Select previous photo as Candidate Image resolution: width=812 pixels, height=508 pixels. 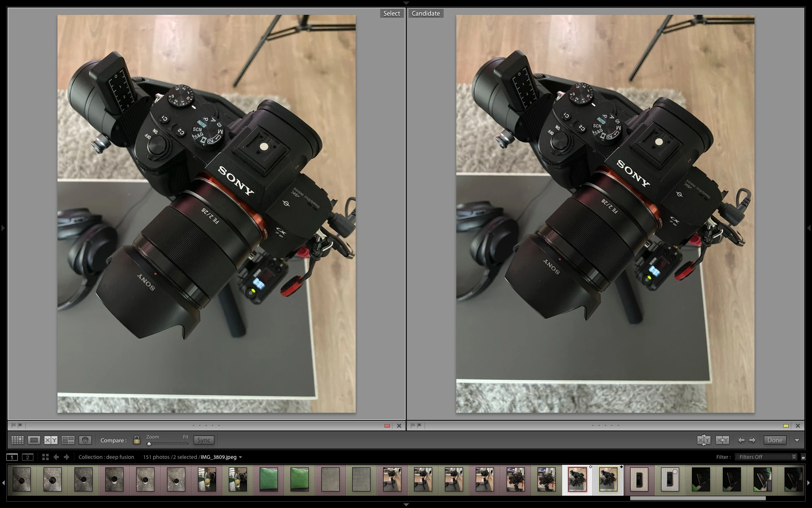tap(741, 440)
